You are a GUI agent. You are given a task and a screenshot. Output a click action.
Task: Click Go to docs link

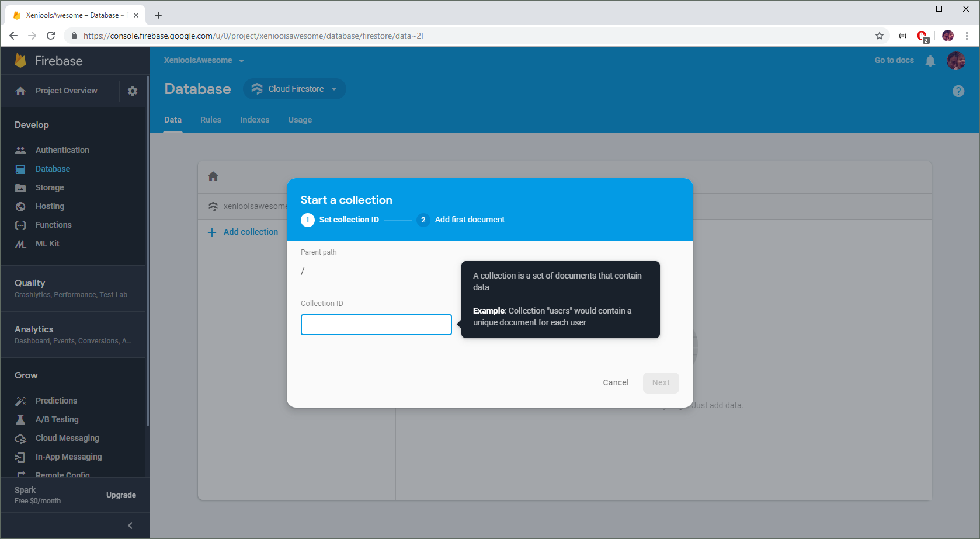(x=894, y=61)
